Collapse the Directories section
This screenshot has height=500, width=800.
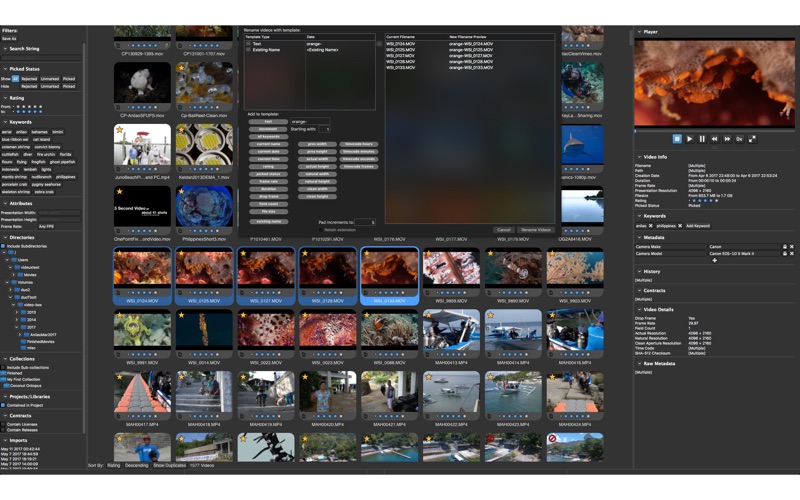(5, 237)
